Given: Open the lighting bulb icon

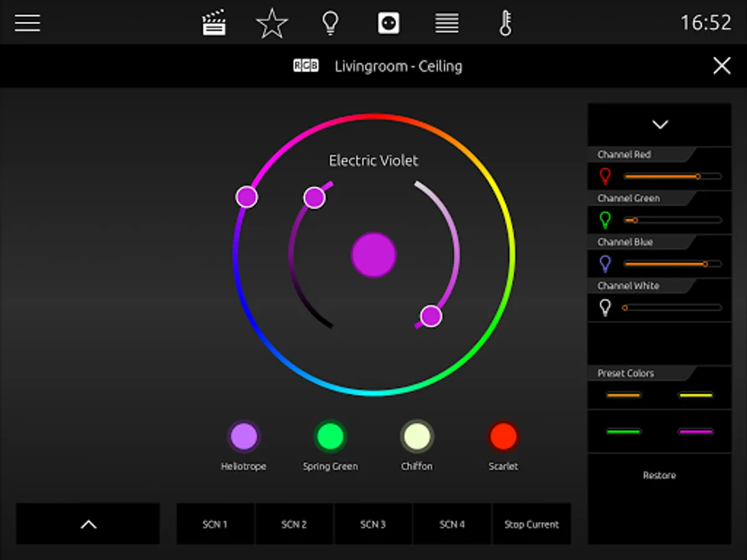Looking at the screenshot, I should coord(330,24).
